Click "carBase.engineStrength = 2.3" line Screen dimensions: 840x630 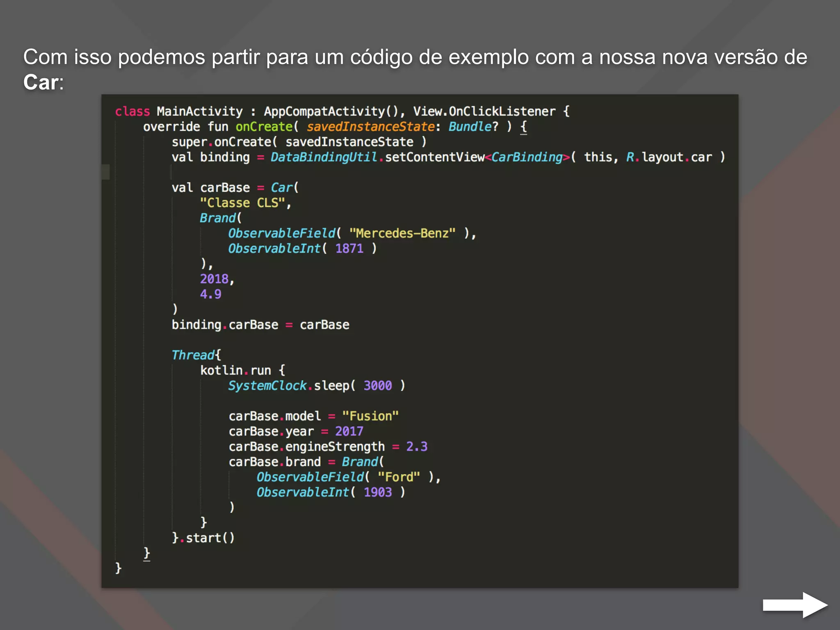click(x=328, y=446)
